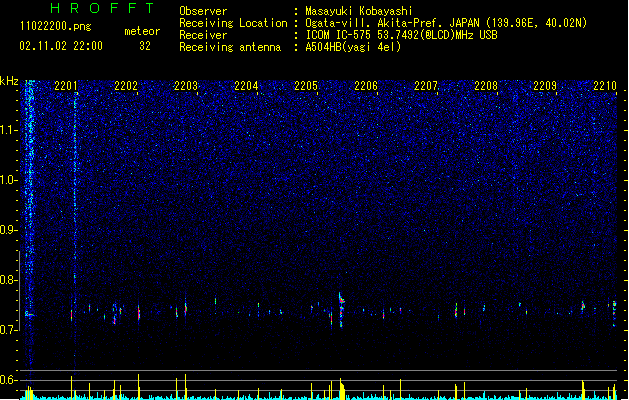Click the Ogata-vill. Akita-Pref. JAPAN location text
The height and width of the screenshot is (400, 629).
[446, 23]
